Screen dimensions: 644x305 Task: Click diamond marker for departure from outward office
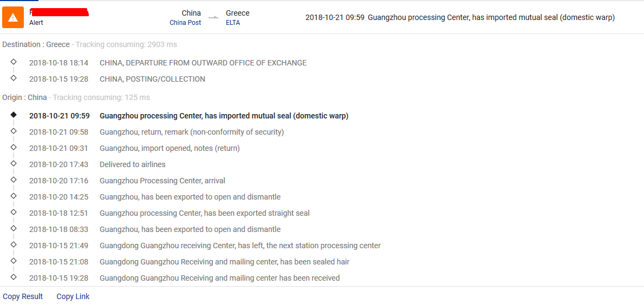coord(14,62)
